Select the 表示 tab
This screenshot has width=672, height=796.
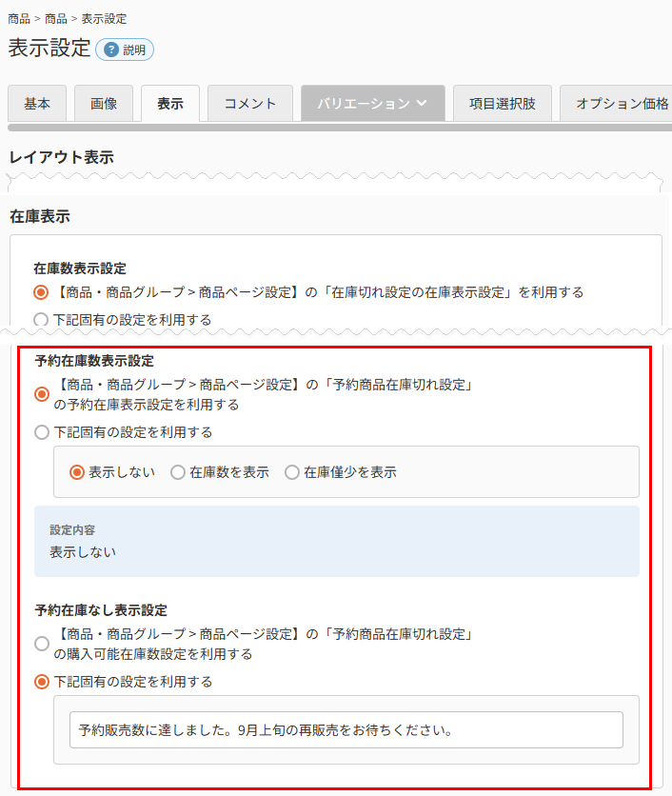click(170, 103)
